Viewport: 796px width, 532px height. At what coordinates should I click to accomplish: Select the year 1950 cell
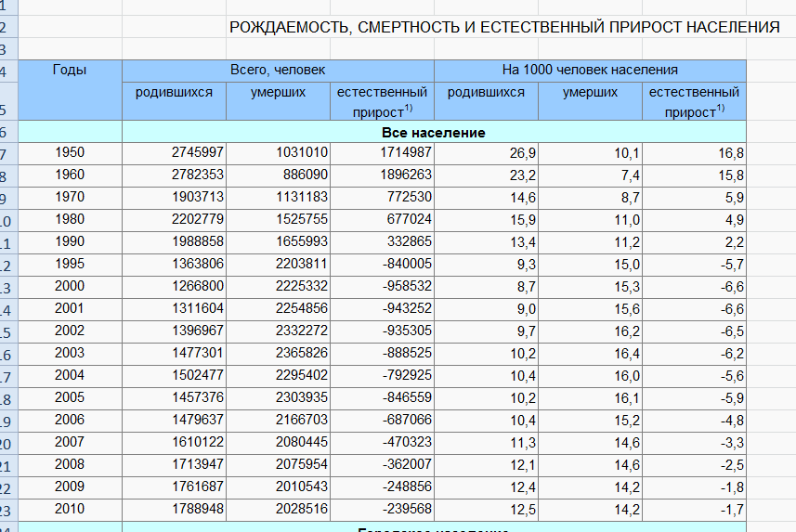tap(70, 153)
